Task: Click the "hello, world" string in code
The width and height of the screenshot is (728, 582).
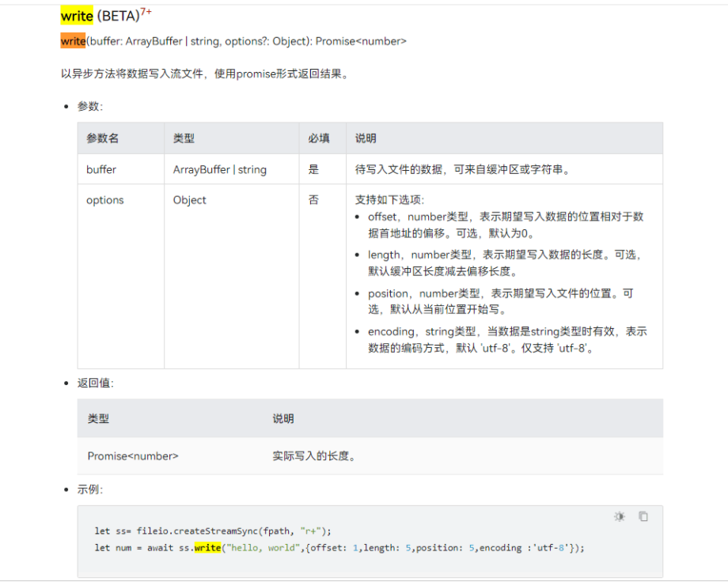Action: click(x=263, y=548)
